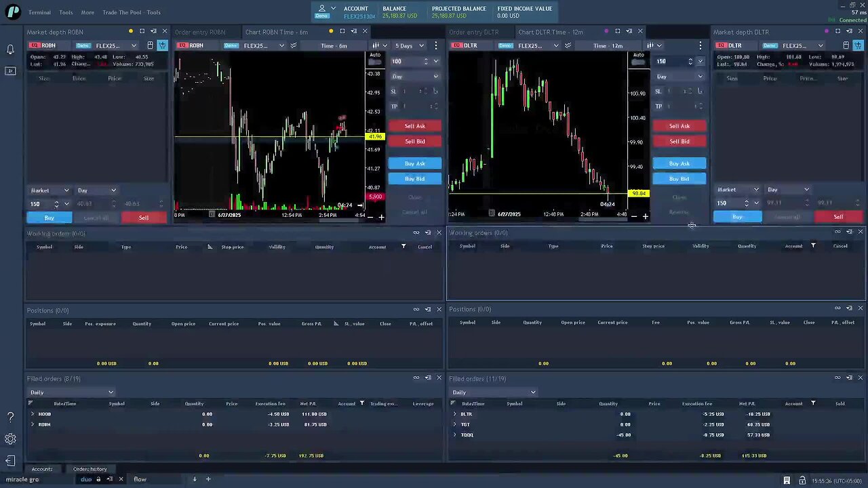
Task: Open Day validity dropdown in Market depth DLTR
Action: coord(788,190)
